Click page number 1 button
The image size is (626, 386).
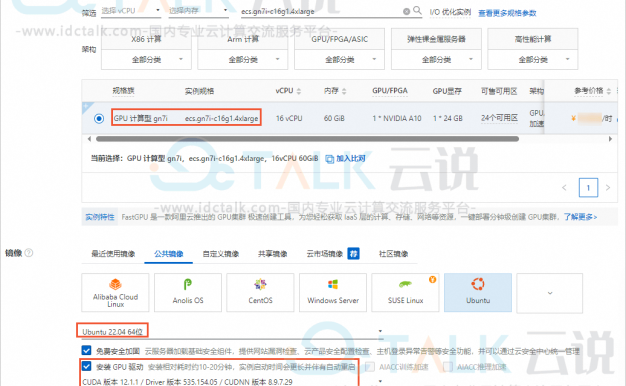point(588,188)
